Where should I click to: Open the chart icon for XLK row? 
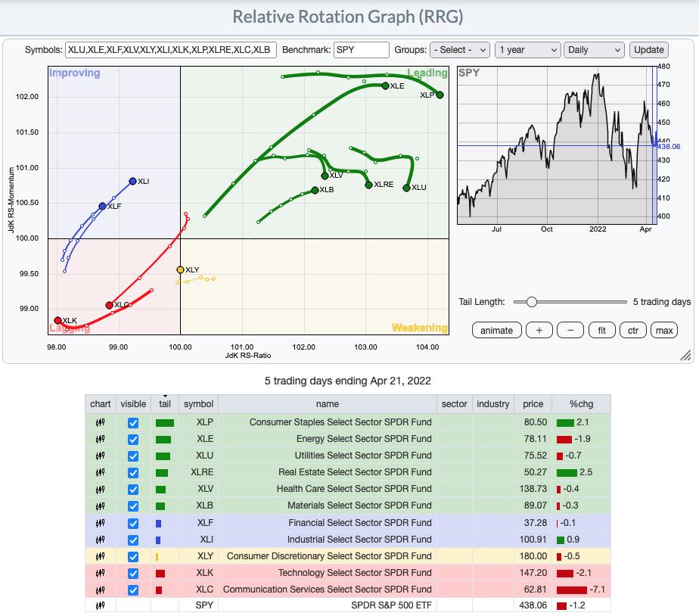click(x=101, y=573)
